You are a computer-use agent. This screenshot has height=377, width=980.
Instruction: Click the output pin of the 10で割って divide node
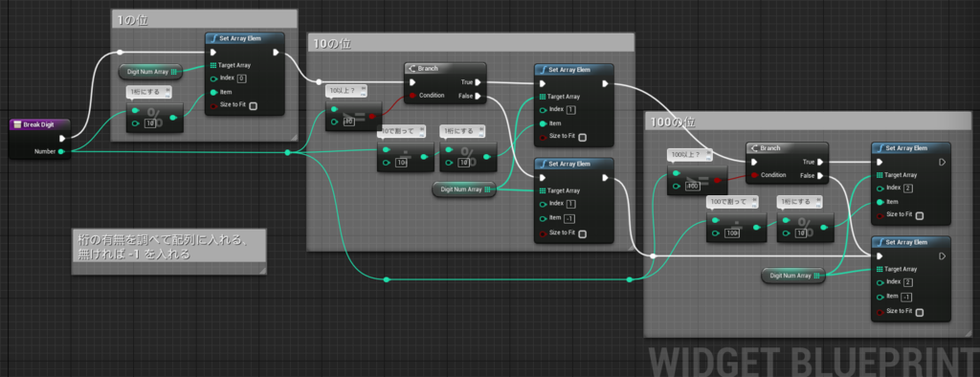pos(424,157)
